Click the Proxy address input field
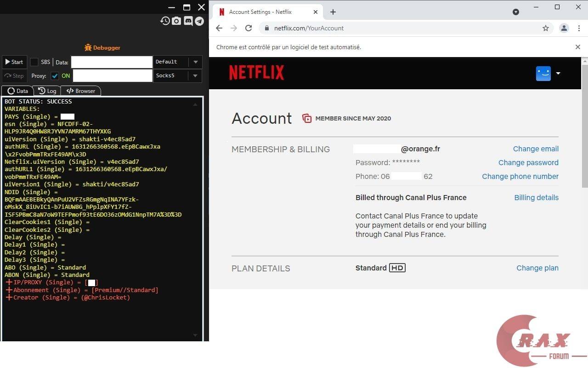The width and height of the screenshot is (588, 368). (113, 76)
